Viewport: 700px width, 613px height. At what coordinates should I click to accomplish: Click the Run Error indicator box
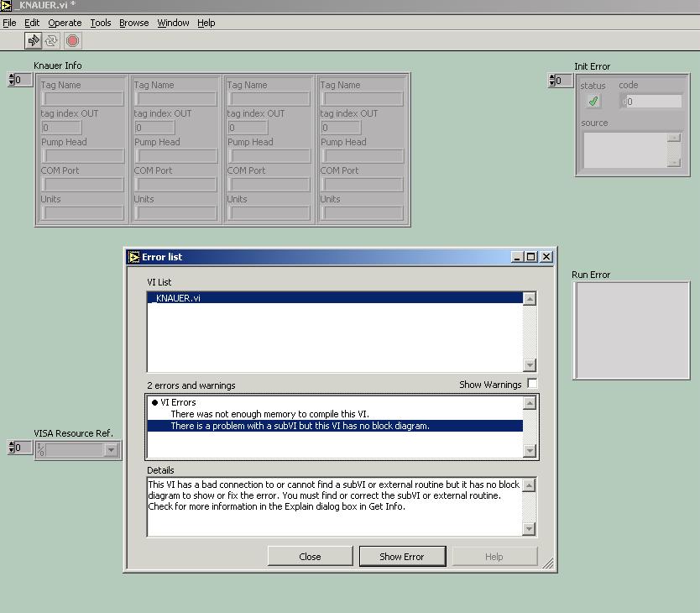click(x=632, y=331)
